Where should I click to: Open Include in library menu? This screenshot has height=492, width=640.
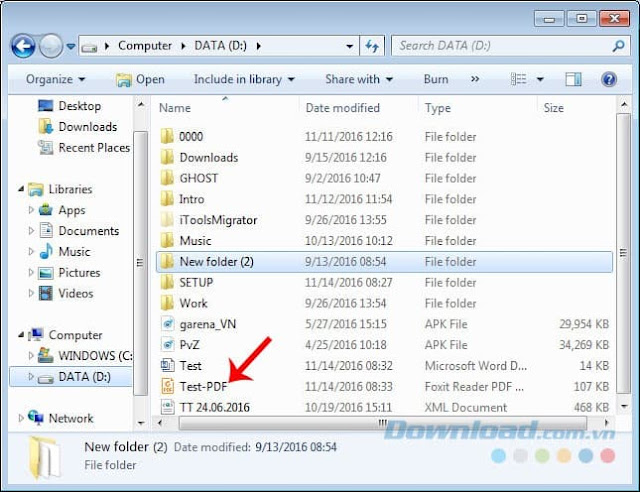(x=244, y=79)
